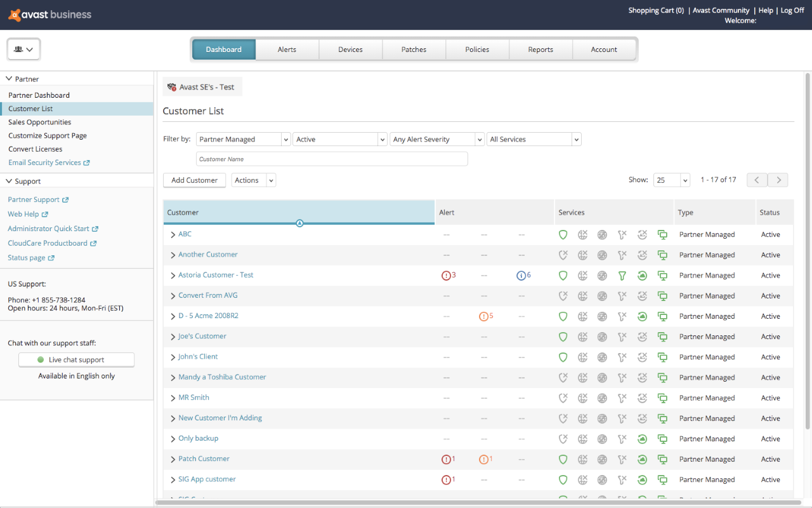Open the Any Alert Severity dropdown

(437, 139)
